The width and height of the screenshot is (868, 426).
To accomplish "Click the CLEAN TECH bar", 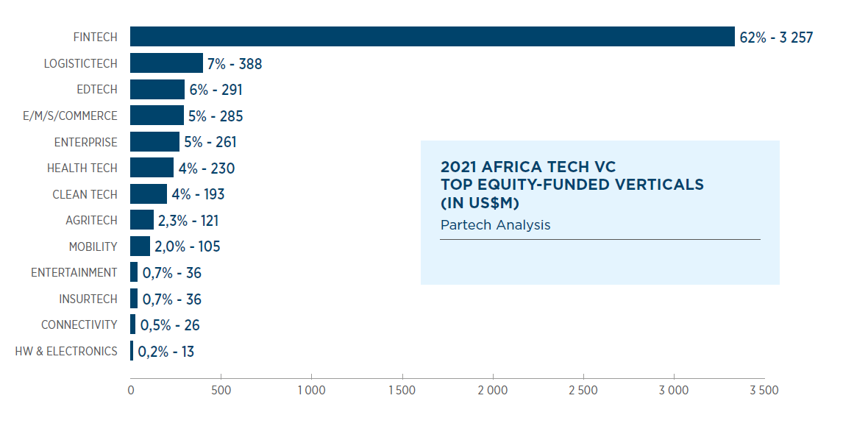I will click(x=149, y=194).
